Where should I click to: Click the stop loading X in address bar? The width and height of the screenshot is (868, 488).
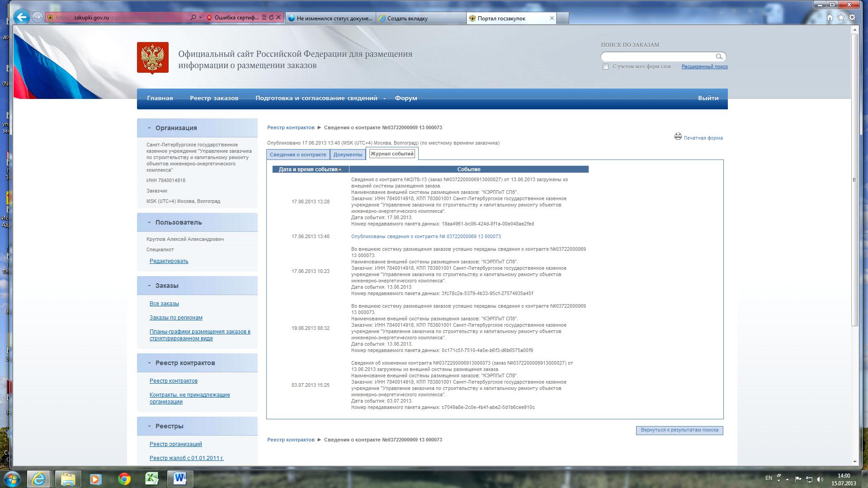click(278, 18)
